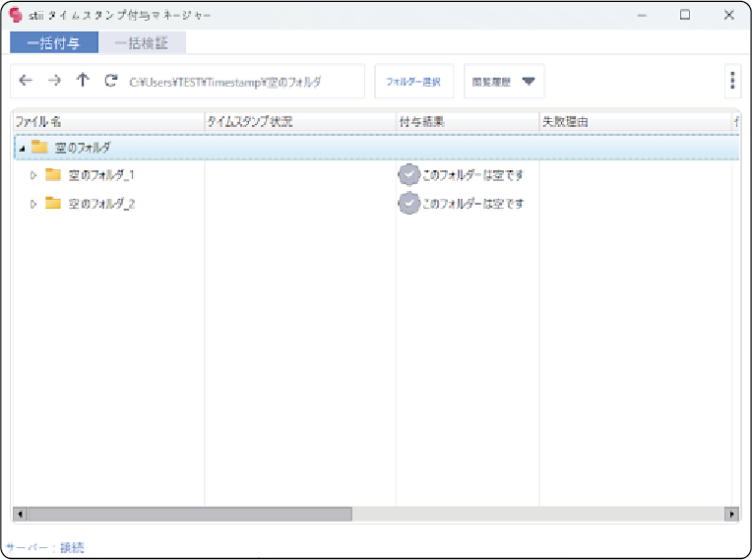Expand the 空のフォルダ_2 tree node

[33, 204]
